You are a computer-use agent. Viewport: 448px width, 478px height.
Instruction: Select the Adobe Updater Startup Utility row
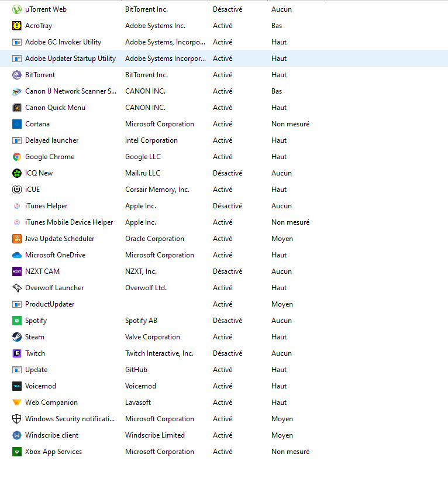70,59
